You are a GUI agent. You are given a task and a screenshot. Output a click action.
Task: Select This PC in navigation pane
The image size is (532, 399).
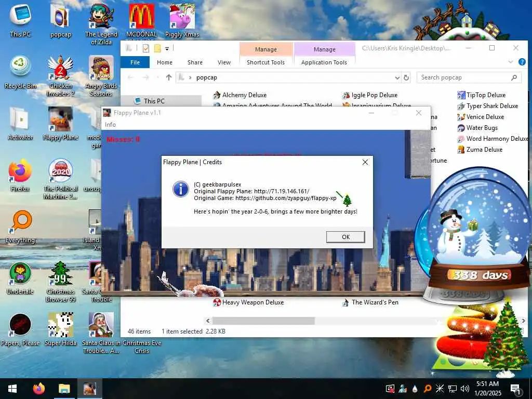pos(154,101)
